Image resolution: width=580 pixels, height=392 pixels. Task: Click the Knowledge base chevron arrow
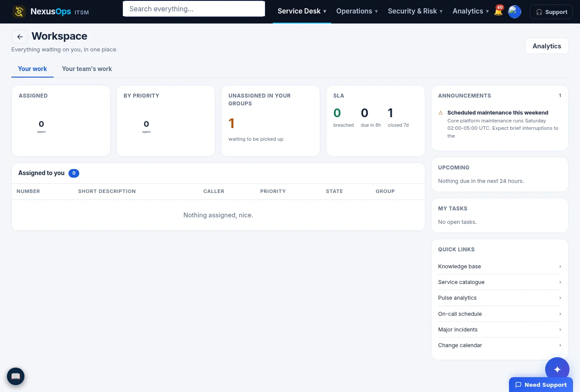click(560, 267)
